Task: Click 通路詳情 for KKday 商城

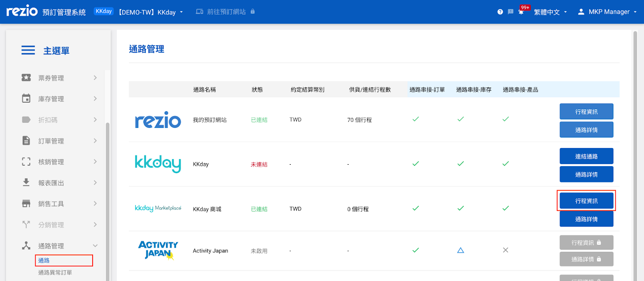Action: pos(586,219)
